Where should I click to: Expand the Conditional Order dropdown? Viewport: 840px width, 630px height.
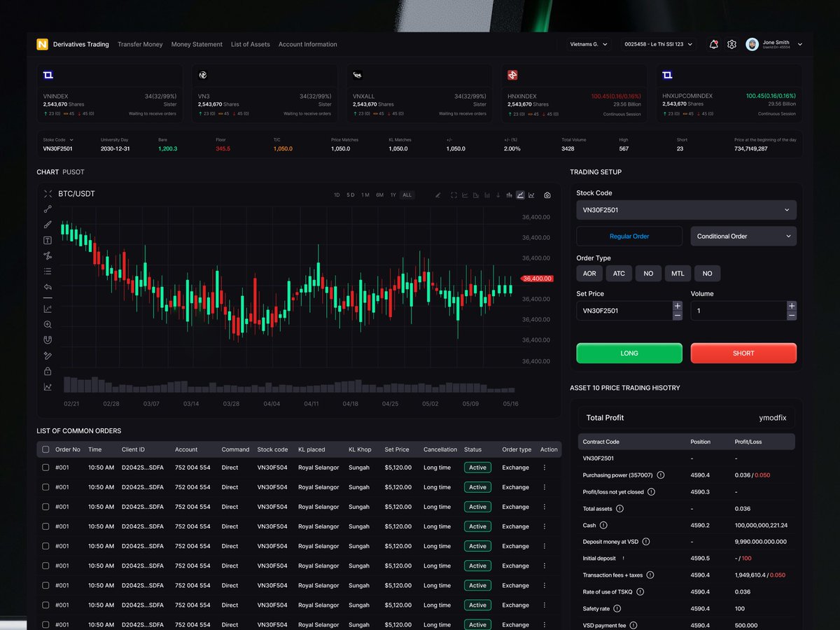(743, 236)
